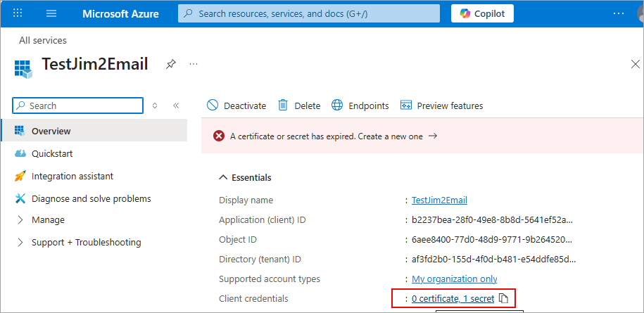The width and height of the screenshot is (644, 313).
Task: Open the 0 certificate, 1 secret link
Action: 453,299
